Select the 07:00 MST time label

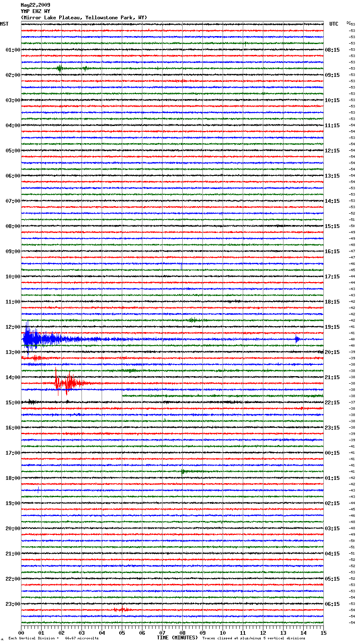13,201
